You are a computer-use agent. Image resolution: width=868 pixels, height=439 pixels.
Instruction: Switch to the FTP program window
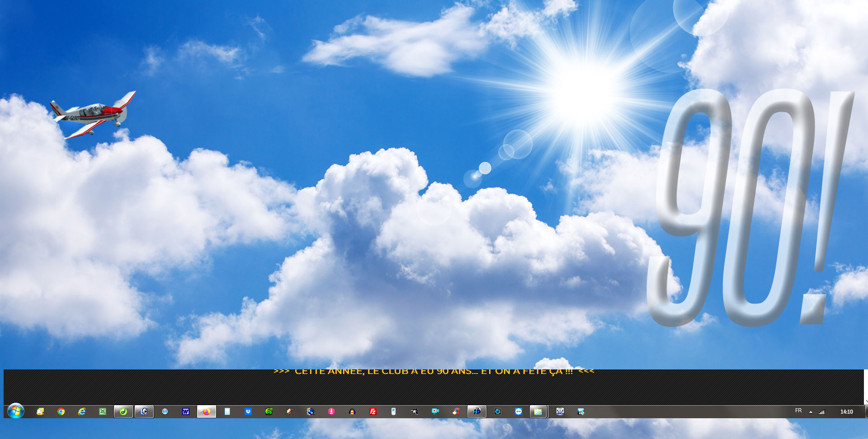click(477, 411)
